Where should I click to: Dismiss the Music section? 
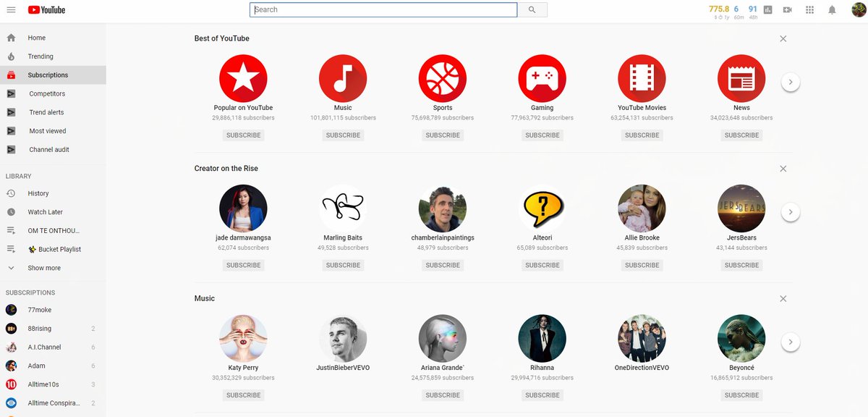pyautogui.click(x=783, y=298)
